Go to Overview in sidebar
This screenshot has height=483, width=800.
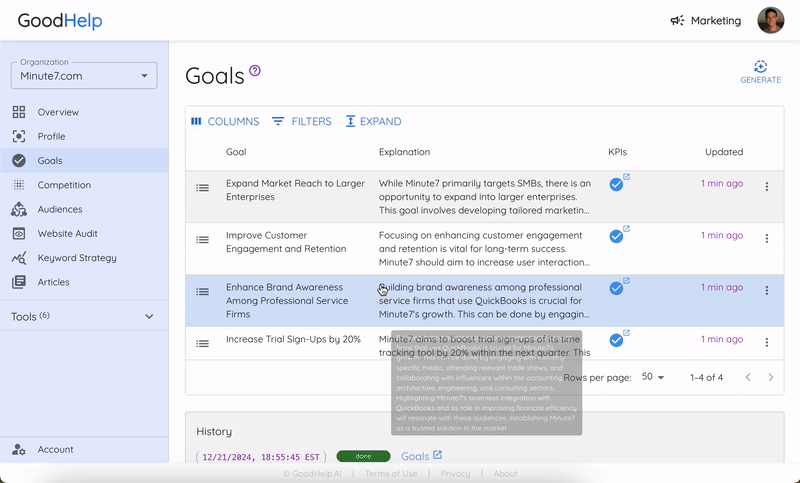coord(58,112)
